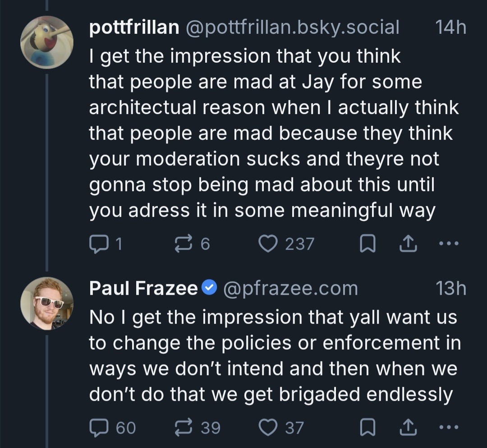This screenshot has width=487, height=448.
Task: Repost Paul Frazee's post
Action: (184, 427)
